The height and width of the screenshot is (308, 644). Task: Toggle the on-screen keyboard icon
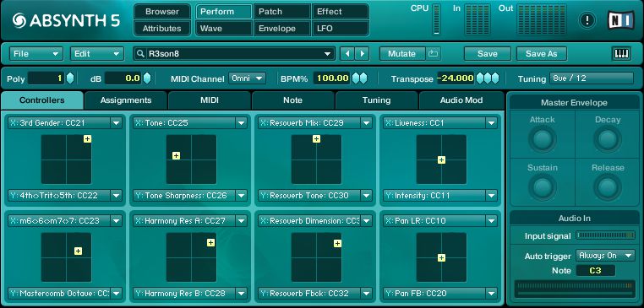coord(621,54)
